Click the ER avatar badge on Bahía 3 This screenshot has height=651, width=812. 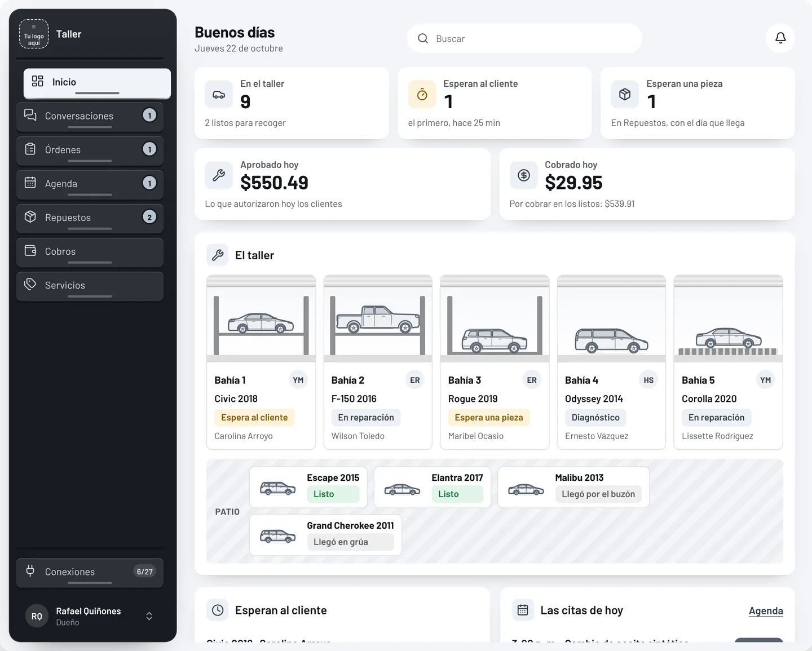532,380
